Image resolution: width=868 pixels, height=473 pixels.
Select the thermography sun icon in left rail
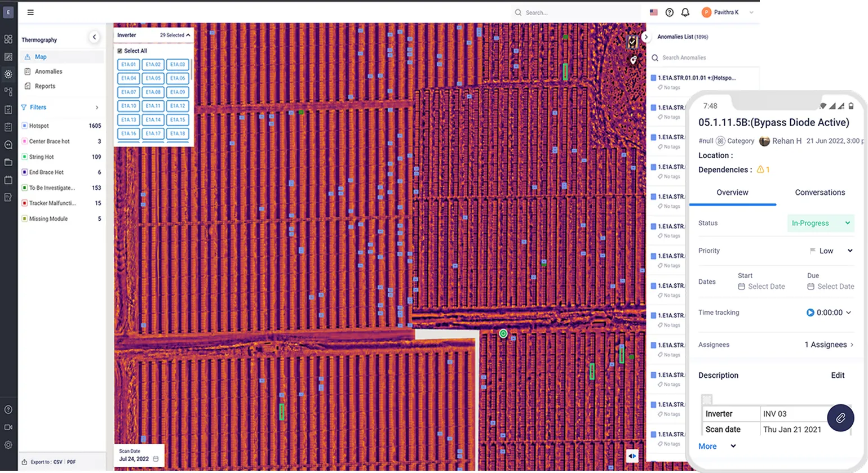point(8,74)
